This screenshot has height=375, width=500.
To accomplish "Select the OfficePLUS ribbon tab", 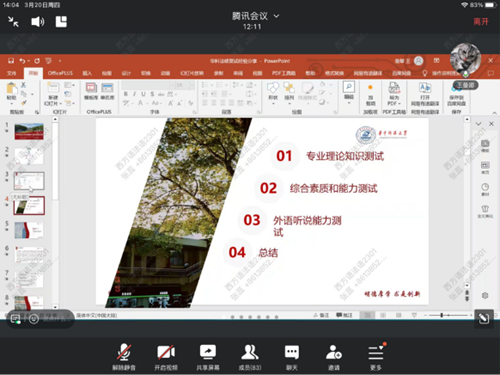I will [60, 73].
